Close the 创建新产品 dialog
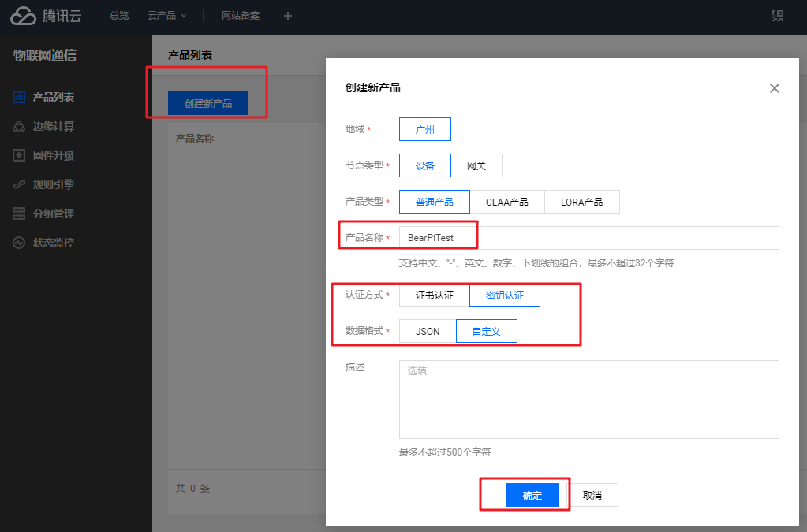Image resolution: width=807 pixels, height=532 pixels. click(x=775, y=88)
